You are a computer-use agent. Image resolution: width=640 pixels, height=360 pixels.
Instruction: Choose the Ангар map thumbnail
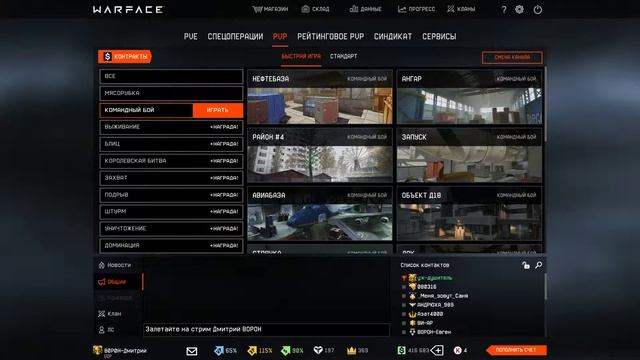(x=469, y=97)
